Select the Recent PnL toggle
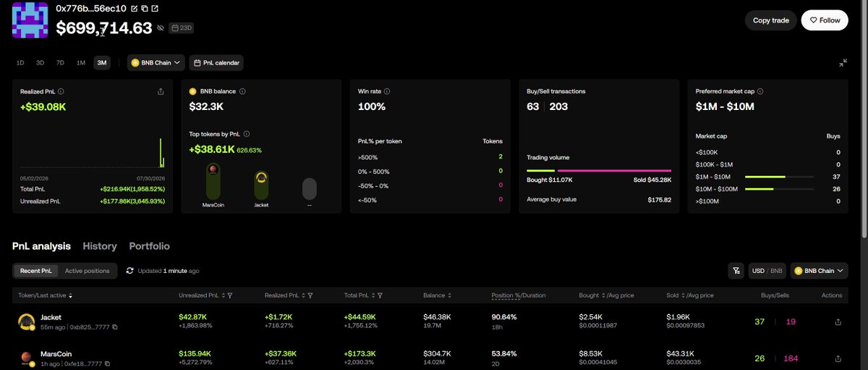 click(x=35, y=271)
